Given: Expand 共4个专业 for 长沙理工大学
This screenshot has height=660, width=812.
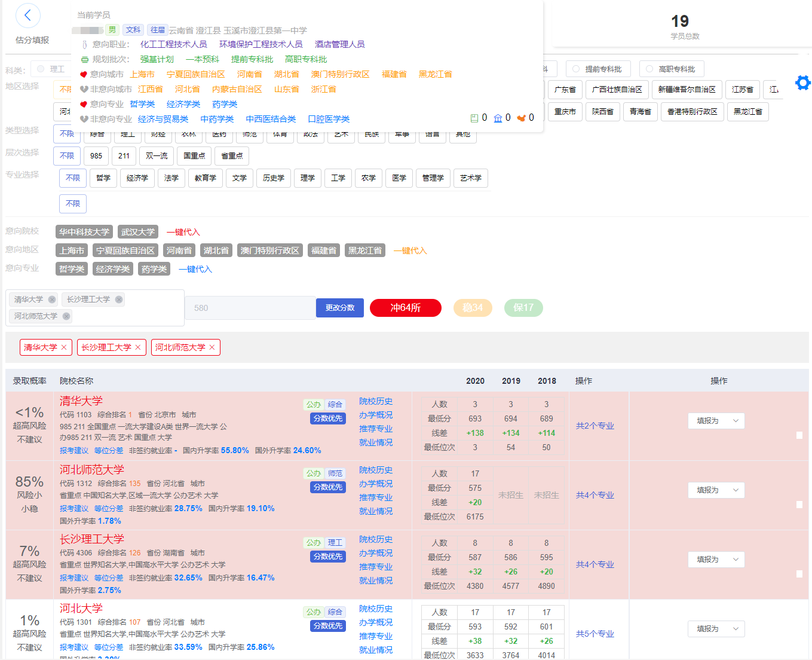Looking at the screenshot, I should pos(595,564).
